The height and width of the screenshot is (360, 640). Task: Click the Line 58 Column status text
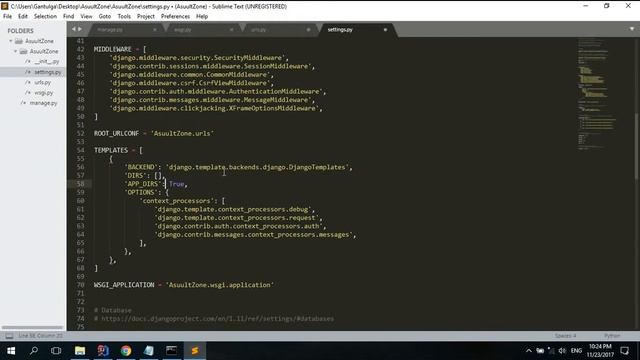point(40,336)
